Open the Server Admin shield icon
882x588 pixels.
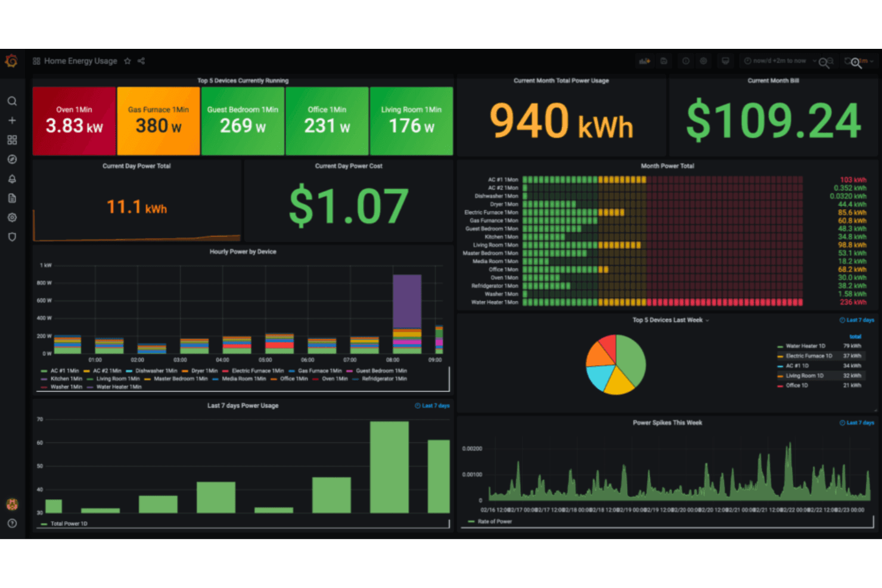pyautogui.click(x=12, y=237)
